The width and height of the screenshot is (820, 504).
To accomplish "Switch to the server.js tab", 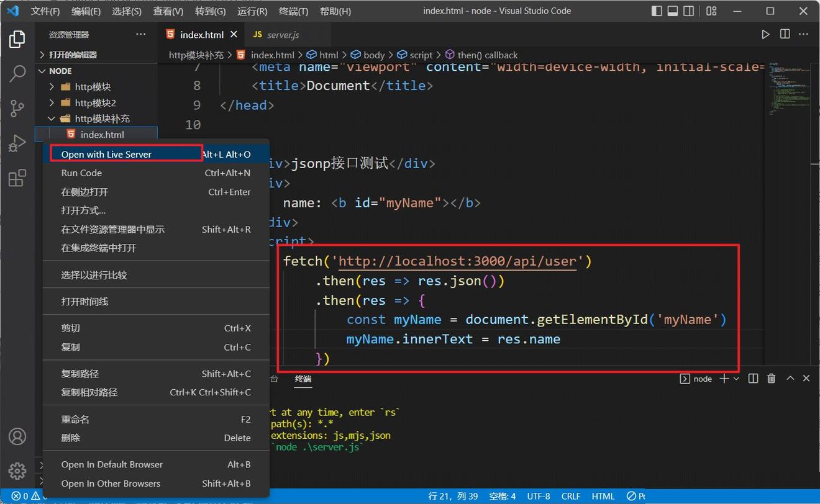I will (283, 35).
